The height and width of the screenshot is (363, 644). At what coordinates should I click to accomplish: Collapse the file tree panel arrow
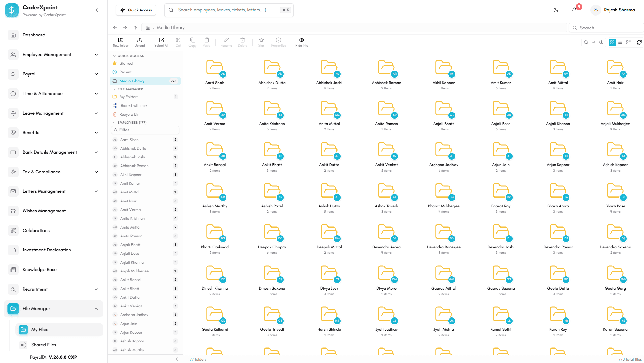tap(178, 359)
